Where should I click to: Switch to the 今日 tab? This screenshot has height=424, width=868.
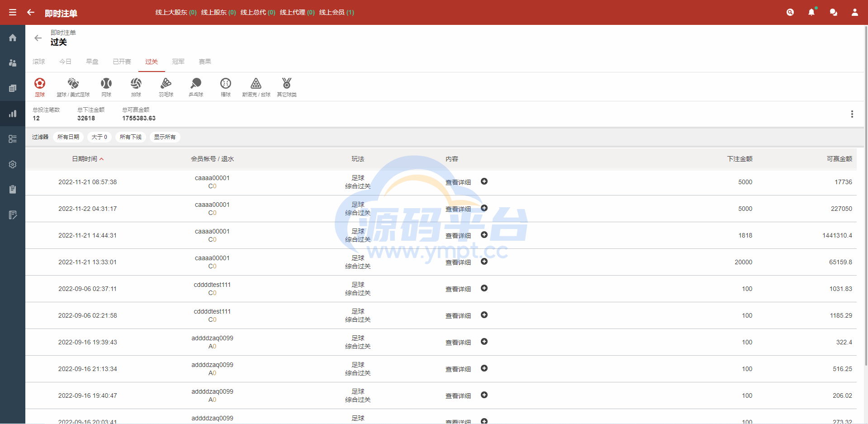[x=66, y=62]
